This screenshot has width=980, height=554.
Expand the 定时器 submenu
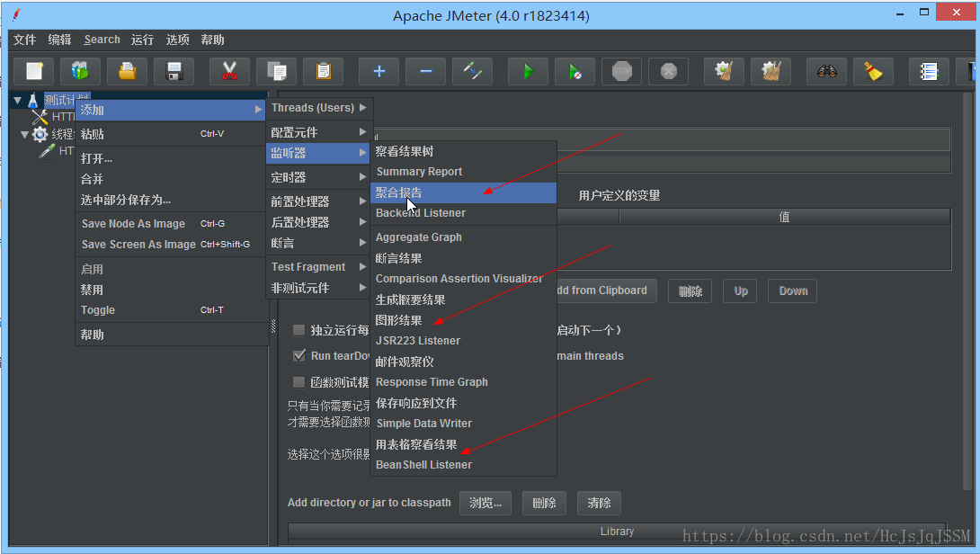[319, 177]
